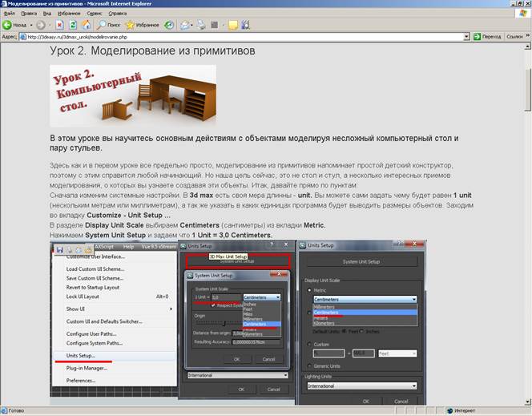
Task: Launch the Messenger toolbar icon
Action: [246, 25]
